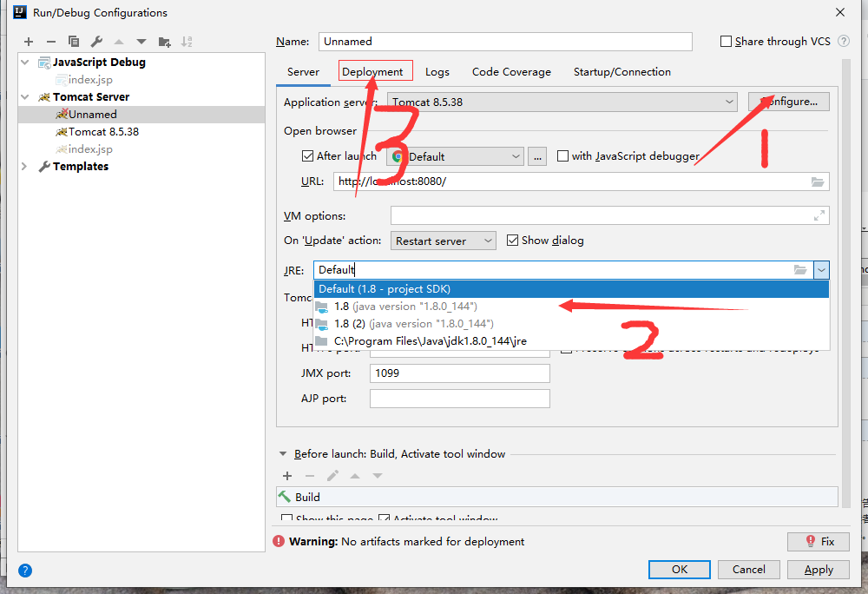This screenshot has width=868, height=594.
Task: Move configuration up arrow in left toolbar
Action: point(119,42)
